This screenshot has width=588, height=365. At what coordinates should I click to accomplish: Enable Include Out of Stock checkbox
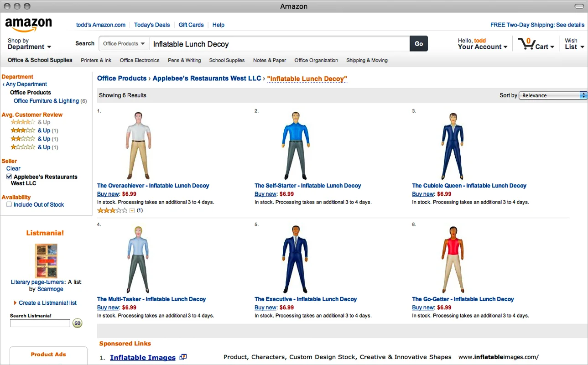pos(9,204)
